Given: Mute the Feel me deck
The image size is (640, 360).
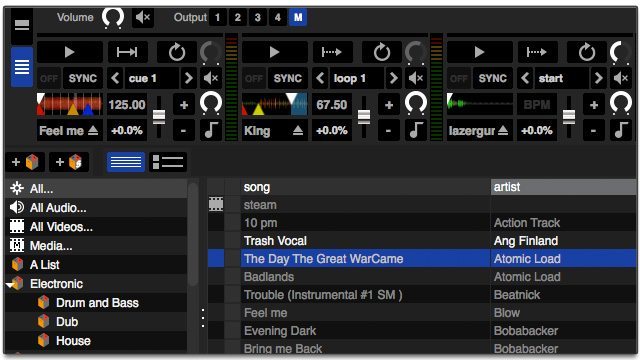Looking at the screenshot, I should click(x=211, y=78).
